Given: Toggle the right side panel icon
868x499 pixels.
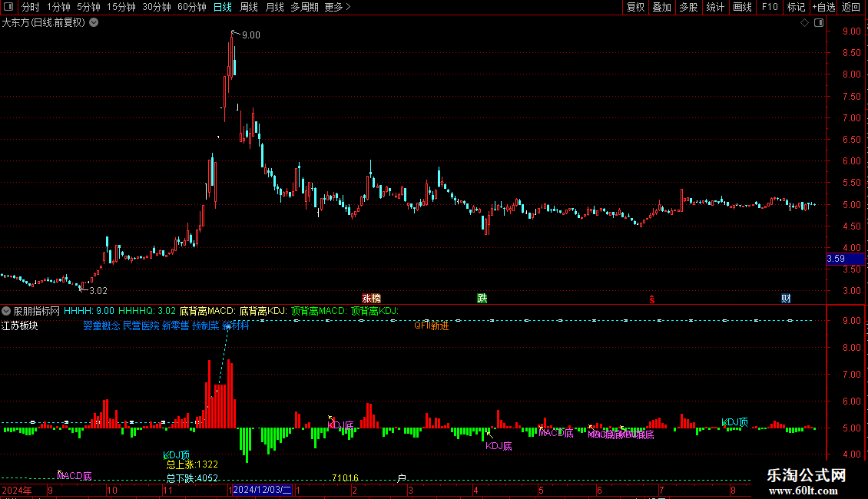Looking at the screenshot, I should 819,23.
